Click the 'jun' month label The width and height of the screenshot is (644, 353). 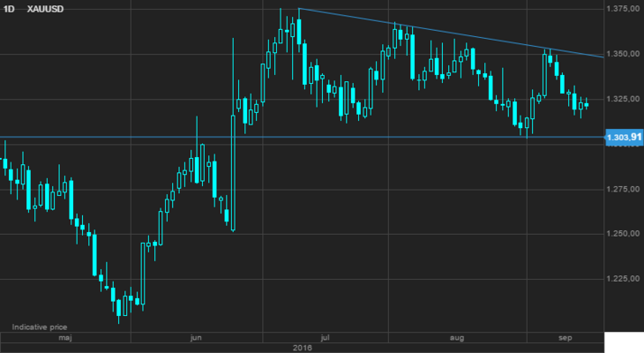pos(196,338)
